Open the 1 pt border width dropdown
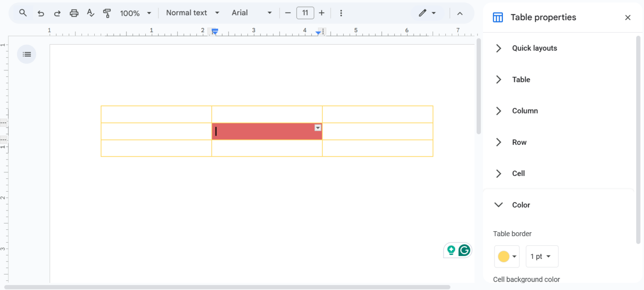 coord(542,256)
